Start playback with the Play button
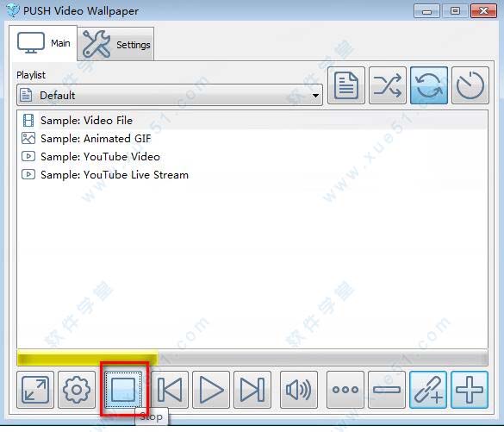504x432 pixels. (x=211, y=390)
